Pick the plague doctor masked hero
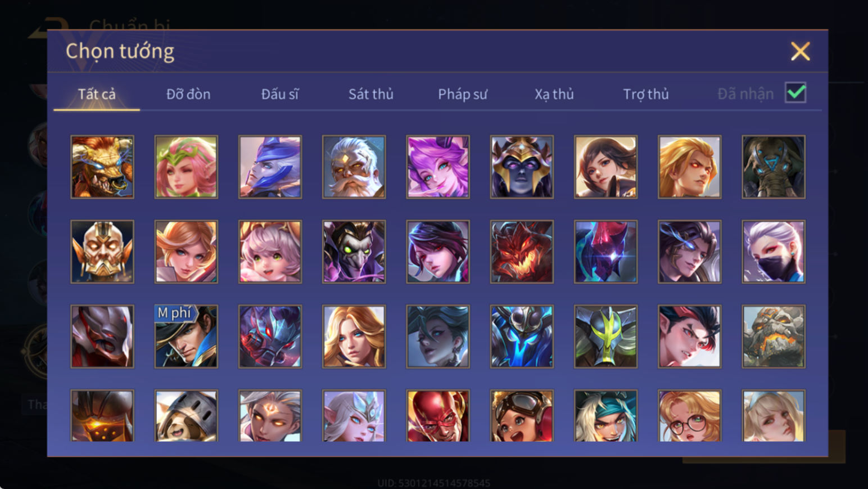868x489 pixels. click(x=354, y=252)
